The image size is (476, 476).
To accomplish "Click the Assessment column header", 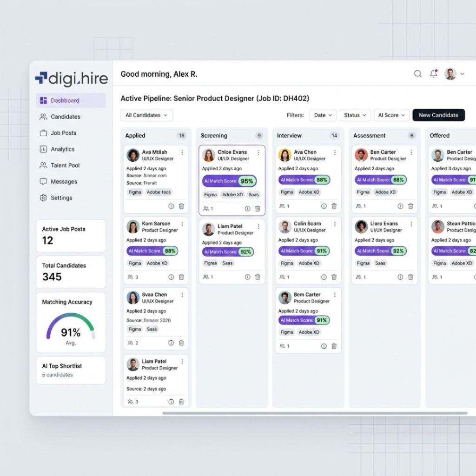I will pyautogui.click(x=369, y=136).
